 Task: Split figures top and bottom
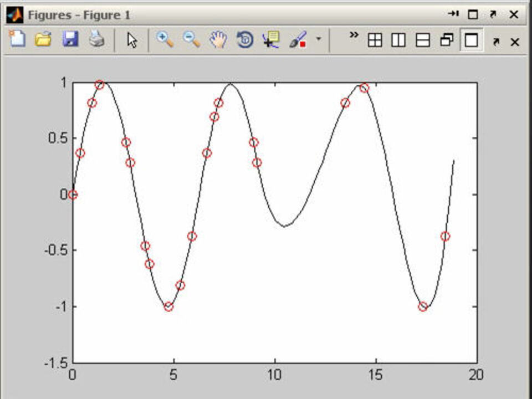click(x=423, y=40)
